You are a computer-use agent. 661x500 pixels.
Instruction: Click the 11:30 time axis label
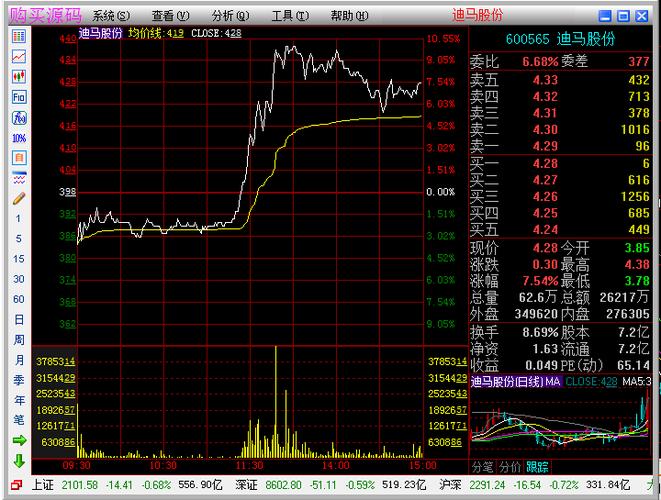pos(249,465)
